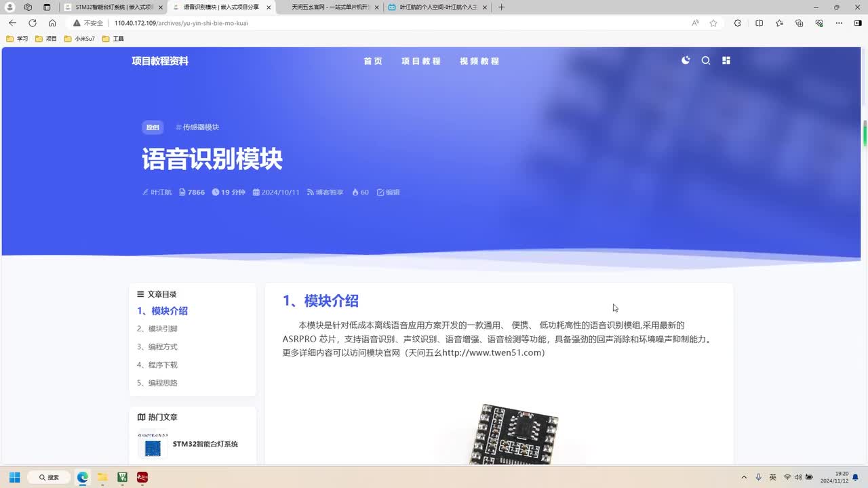Click the 19 分钟 reading time
868x488 pixels.
(x=229, y=192)
